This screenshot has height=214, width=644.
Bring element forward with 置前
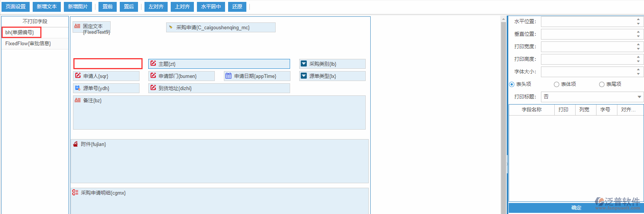coord(108,7)
